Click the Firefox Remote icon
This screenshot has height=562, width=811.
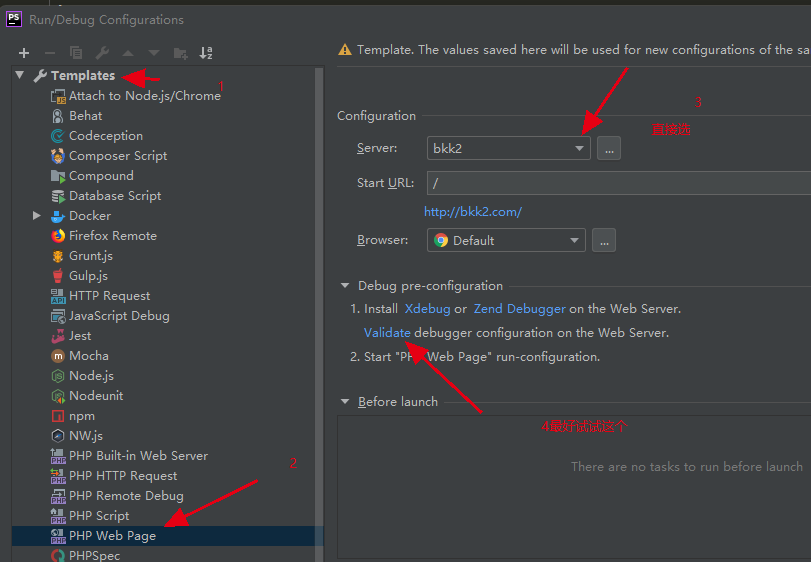click(58, 236)
